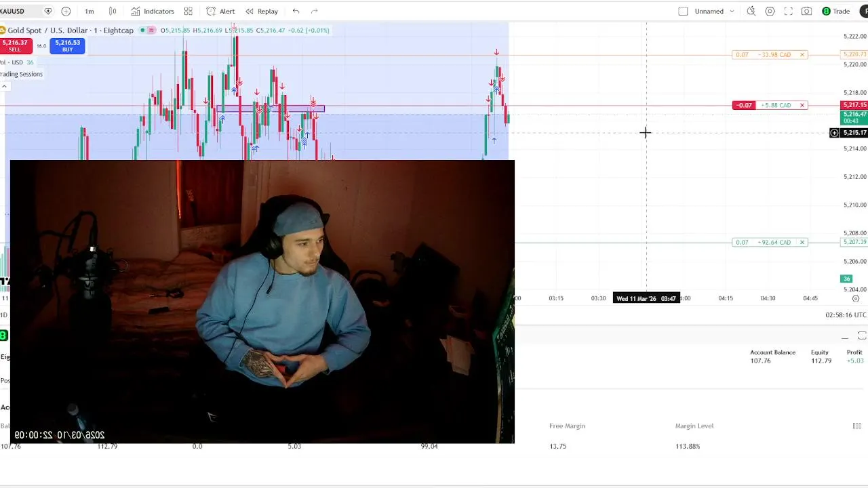Click the green 36 volume price tag
This screenshot has height=488, width=868.
tap(846, 279)
